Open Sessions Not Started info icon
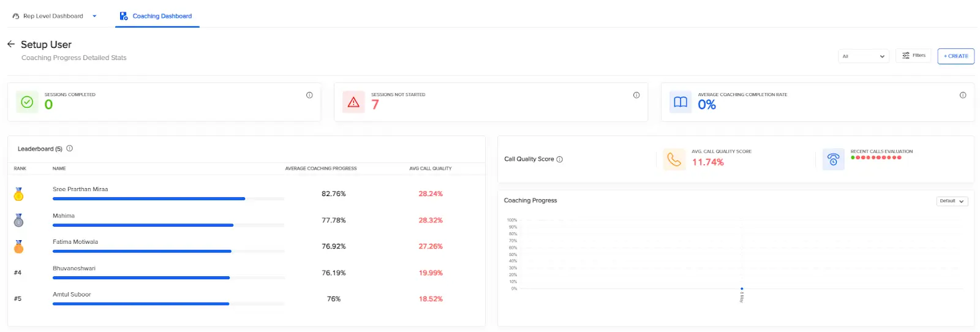This screenshot has width=980, height=332. 636,95
